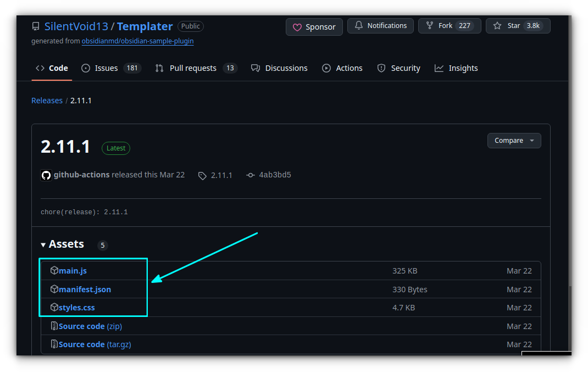Viewport: 588px width, 373px height.
Task: Click the tag icon beside 2.11.1
Action: (x=202, y=176)
